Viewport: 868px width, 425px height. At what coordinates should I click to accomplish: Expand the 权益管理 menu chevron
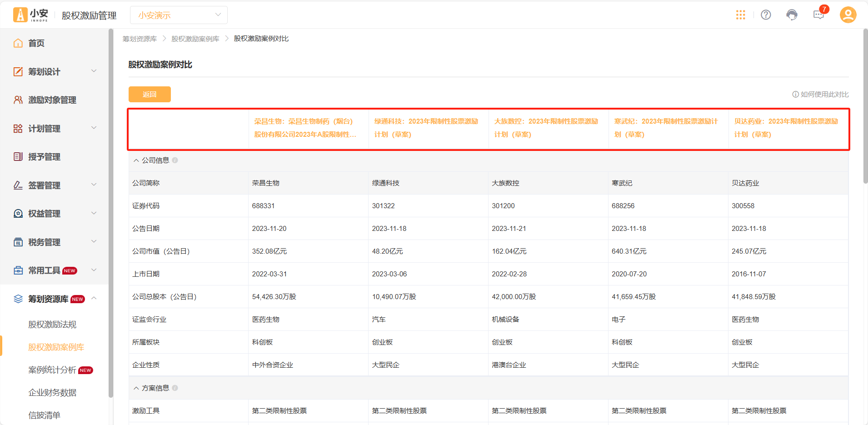pos(94,213)
